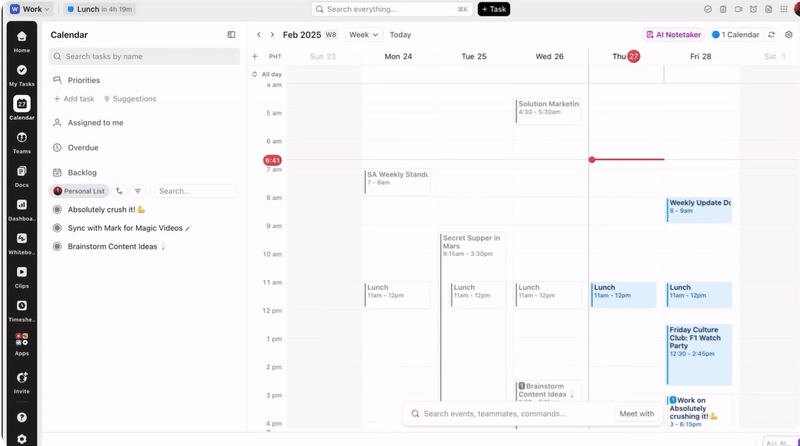Click the plus icon beside PHT
The width and height of the screenshot is (800, 446).
[255, 56]
